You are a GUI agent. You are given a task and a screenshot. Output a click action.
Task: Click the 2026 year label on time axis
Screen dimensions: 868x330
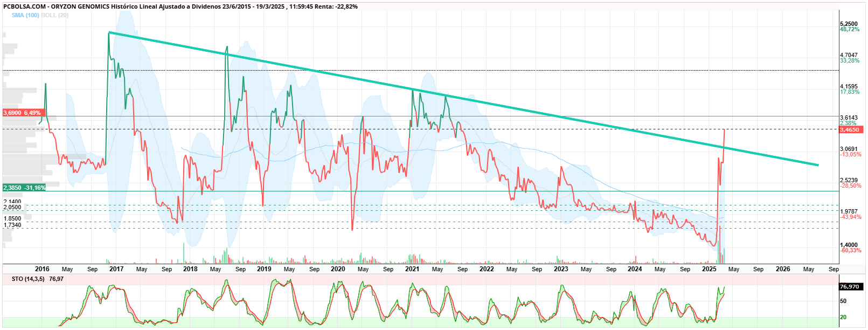click(x=783, y=269)
